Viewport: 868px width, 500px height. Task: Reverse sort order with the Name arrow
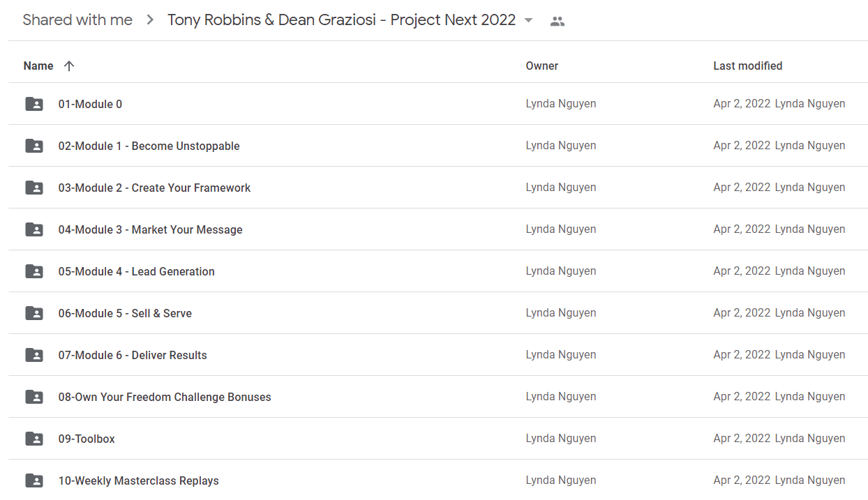pyautogui.click(x=68, y=66)
